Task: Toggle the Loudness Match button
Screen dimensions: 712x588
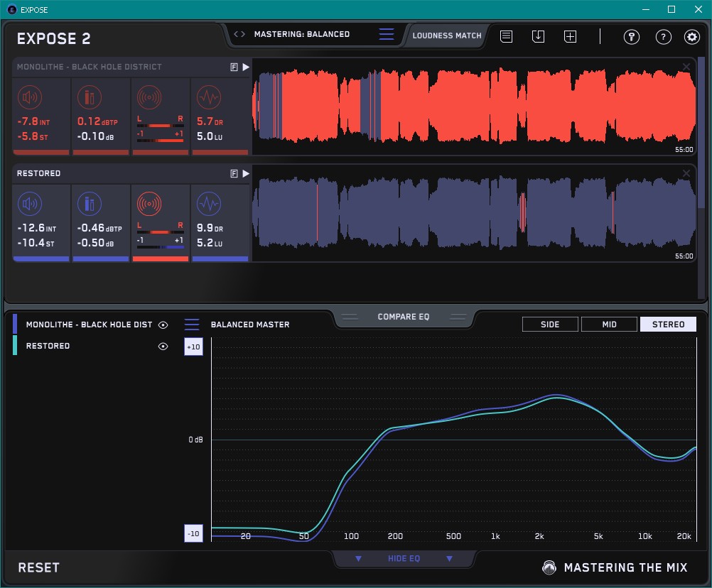Action: pos(447,36)
